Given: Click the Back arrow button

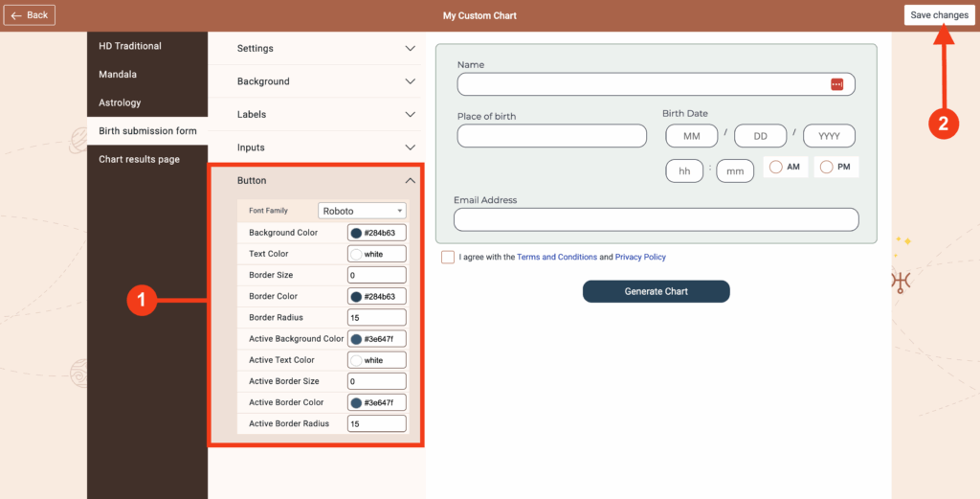Looking at the screenshot, I should click(x=30, y=15).
